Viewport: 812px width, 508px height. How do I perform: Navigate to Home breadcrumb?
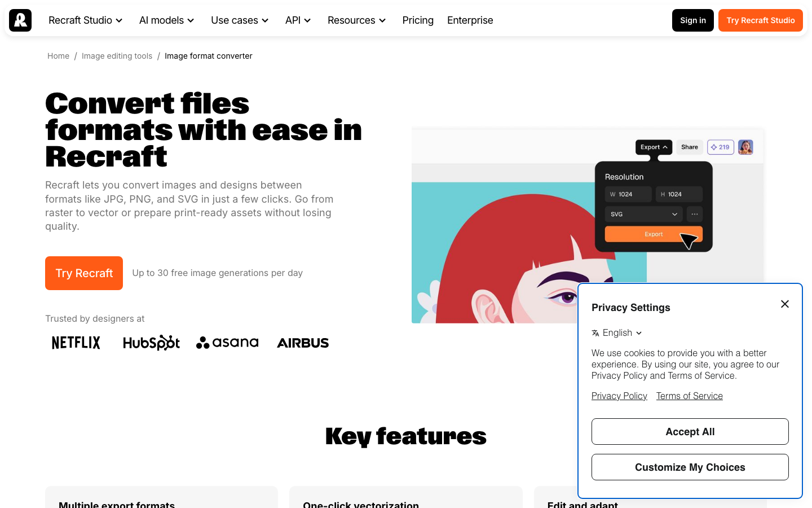click(59, 56)
